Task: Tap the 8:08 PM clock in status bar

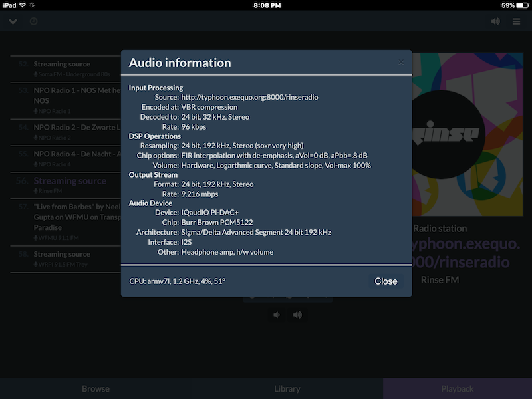Action: point(267,5)
